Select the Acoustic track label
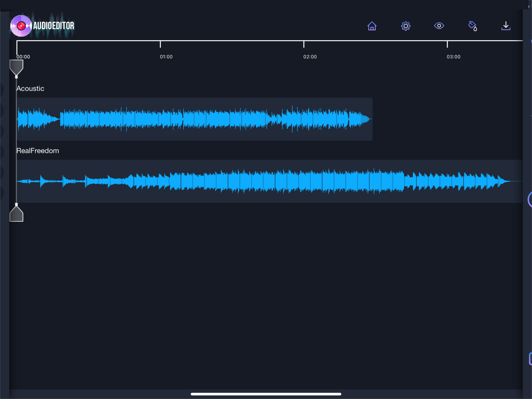 30,89
